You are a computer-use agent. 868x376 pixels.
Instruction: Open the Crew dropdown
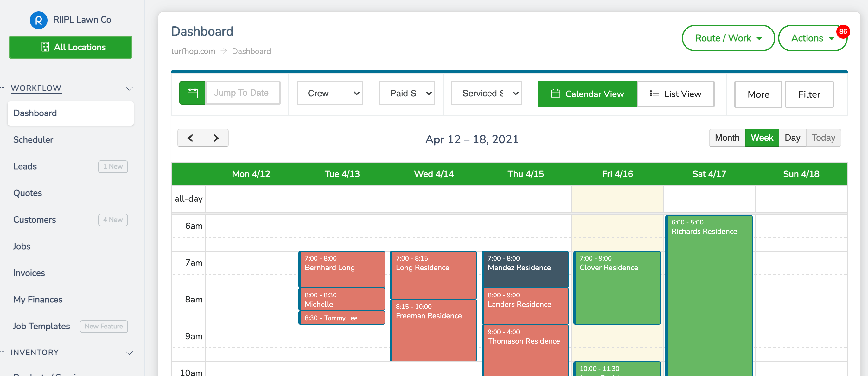click(x=329, y=94)
